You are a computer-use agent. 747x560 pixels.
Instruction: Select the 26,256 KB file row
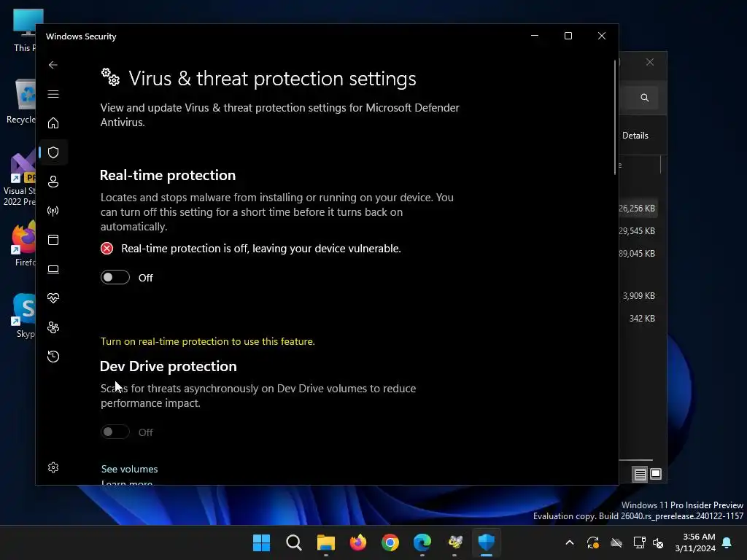pyautogui.click(x=638, y=209)
